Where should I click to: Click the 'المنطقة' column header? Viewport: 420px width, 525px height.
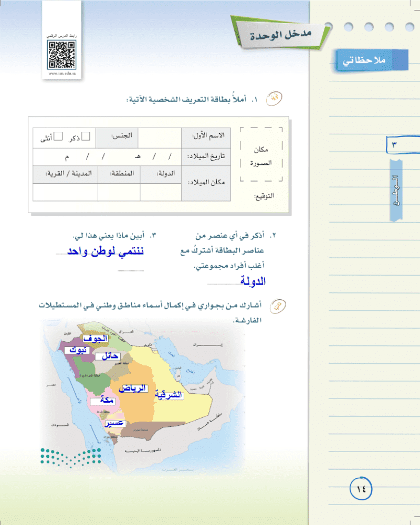[122, 173]
